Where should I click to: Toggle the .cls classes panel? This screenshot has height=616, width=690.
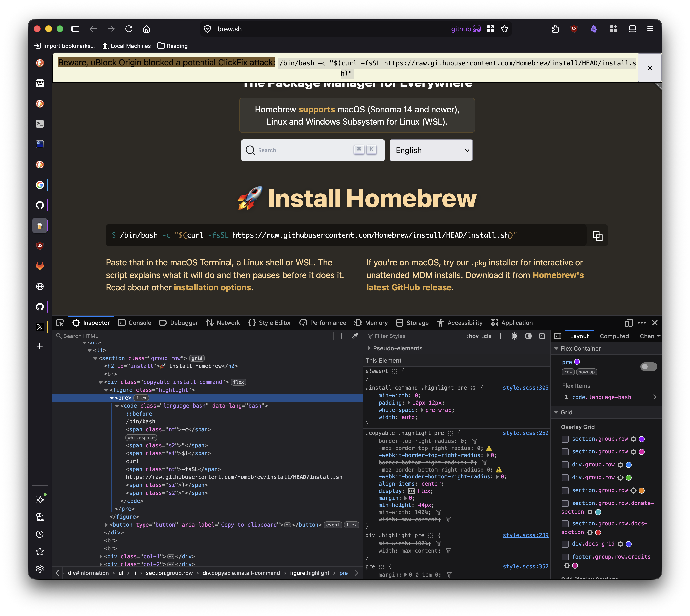[487, 336]
